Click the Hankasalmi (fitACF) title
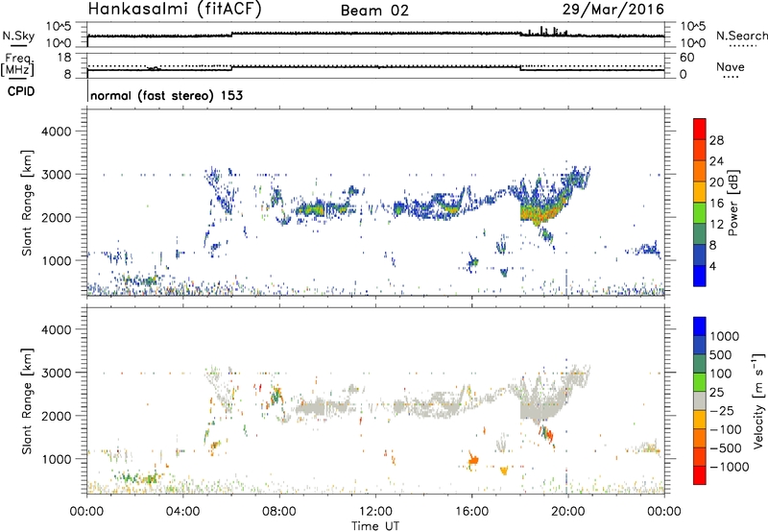 click(175, 10)
